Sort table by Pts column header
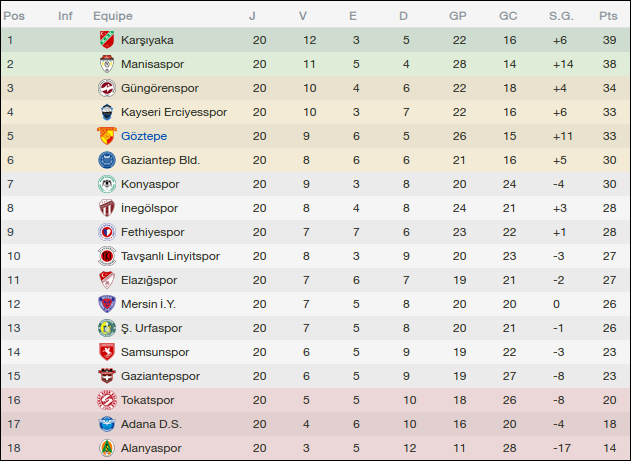The width and height of the screenshot is (631, 461). (608, 16)
